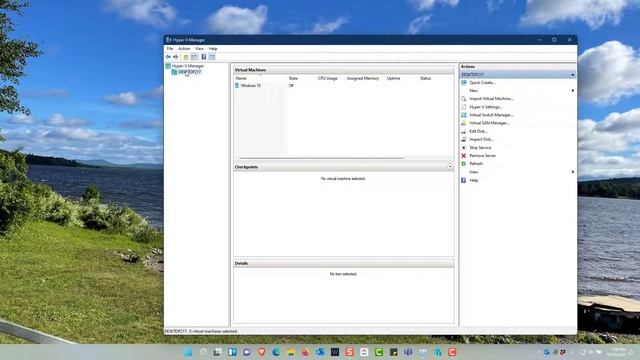Click the Hyper-V Settings page icon
This screenshot has height=360, width=640.
coord(464,107)
